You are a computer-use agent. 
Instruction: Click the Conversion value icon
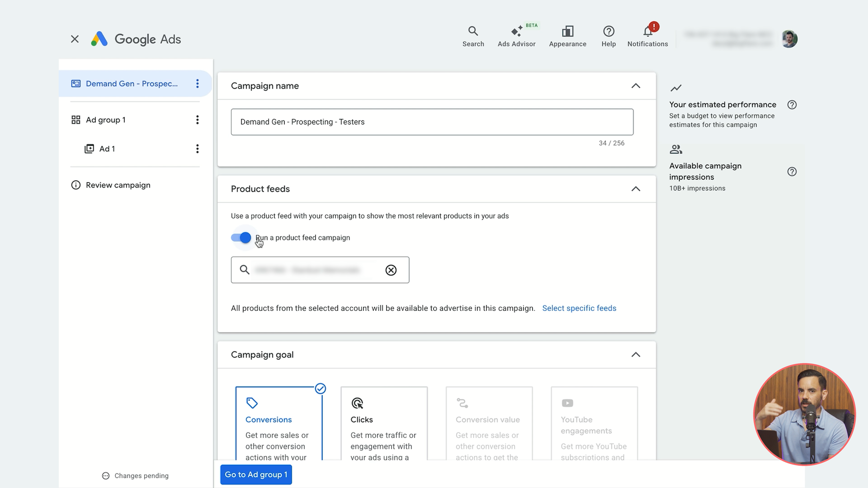coord(462,403)
